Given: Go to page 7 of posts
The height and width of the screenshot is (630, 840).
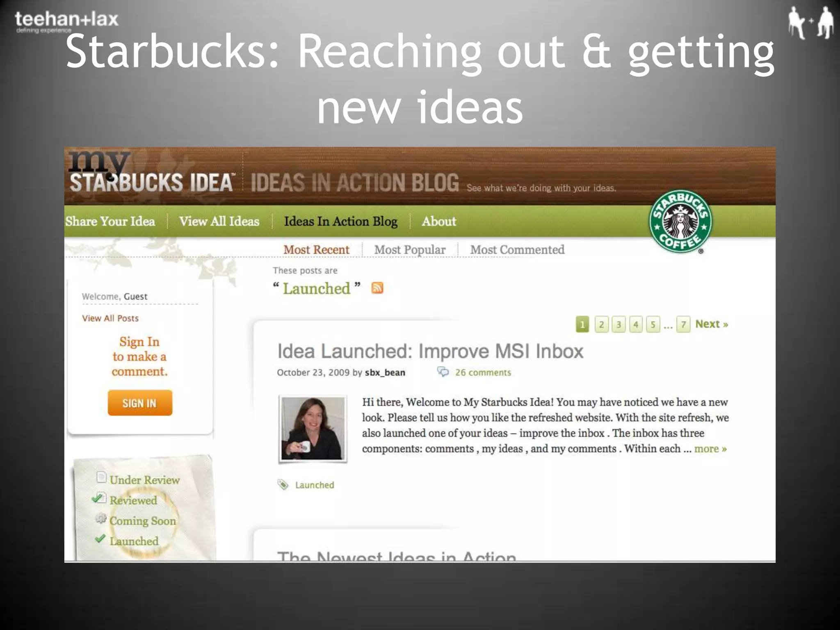Looking at the screenshot, I should pyautogui.click(x=683, y=324).
